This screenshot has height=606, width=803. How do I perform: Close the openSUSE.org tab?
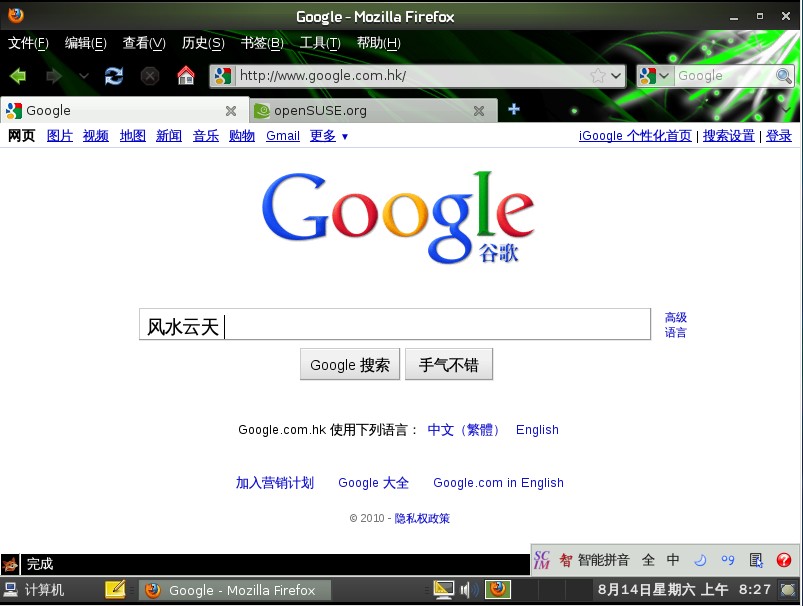479,111
